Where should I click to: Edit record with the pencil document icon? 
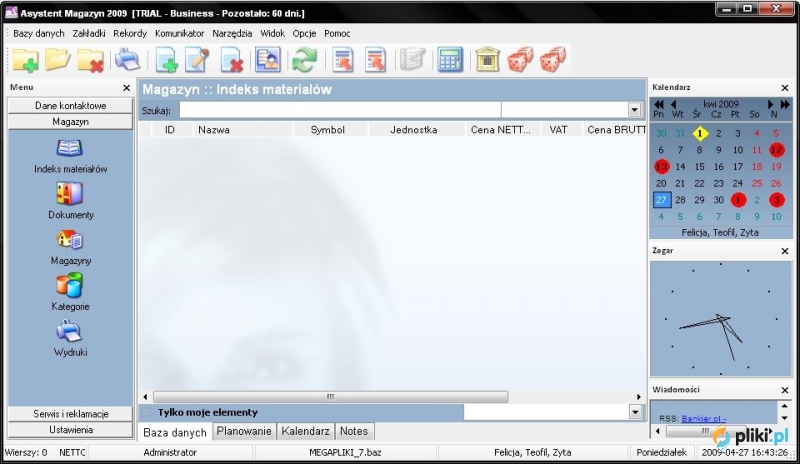[x=198, y=59]
